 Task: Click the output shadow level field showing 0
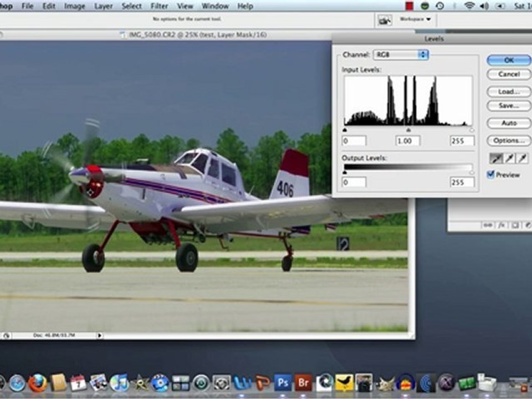pyautogui.click(x=354, y=182)
